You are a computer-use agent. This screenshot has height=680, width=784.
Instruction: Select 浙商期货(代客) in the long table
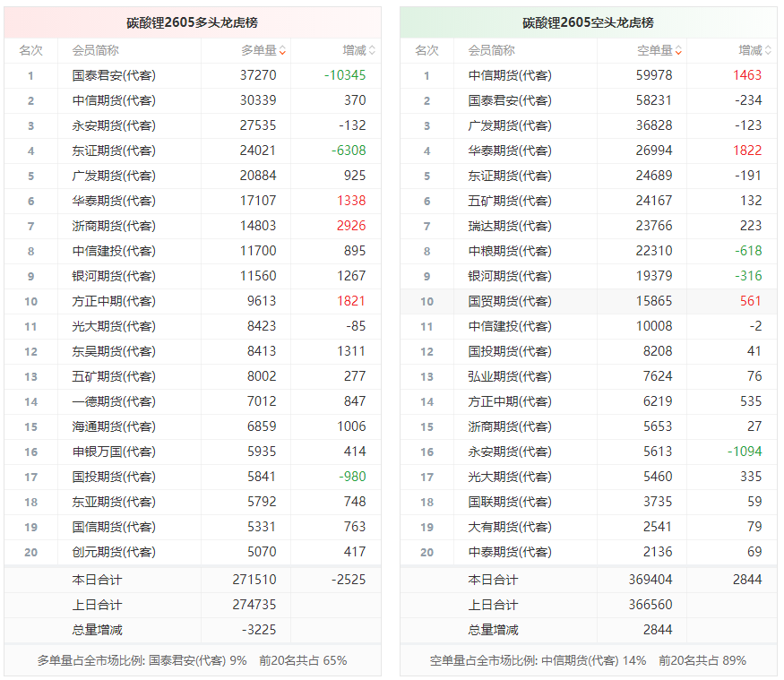(x=114, y=226)
